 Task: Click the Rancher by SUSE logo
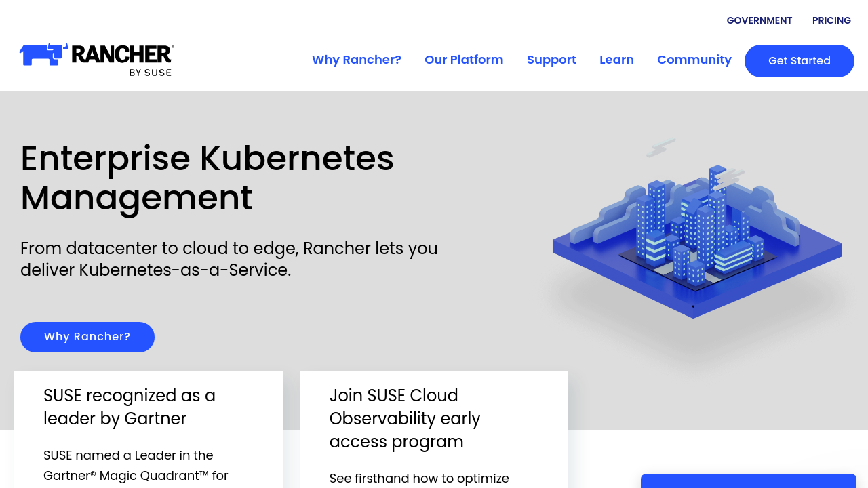click(x=97, y=60)
